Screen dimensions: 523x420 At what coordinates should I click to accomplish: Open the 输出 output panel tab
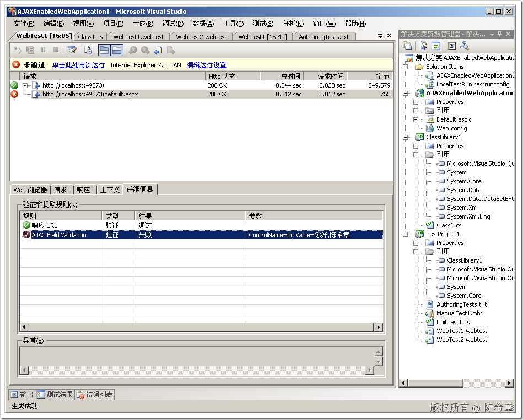(21, 395)
